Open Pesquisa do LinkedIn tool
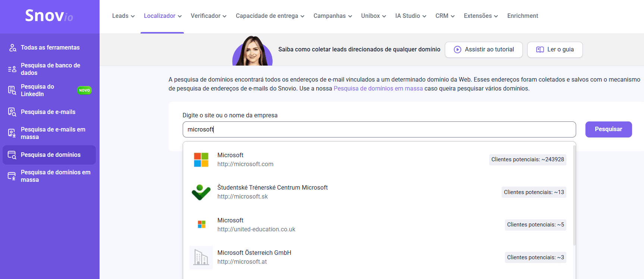The height and width of the screenshot is (279, 644). click(x=49, y=90)
